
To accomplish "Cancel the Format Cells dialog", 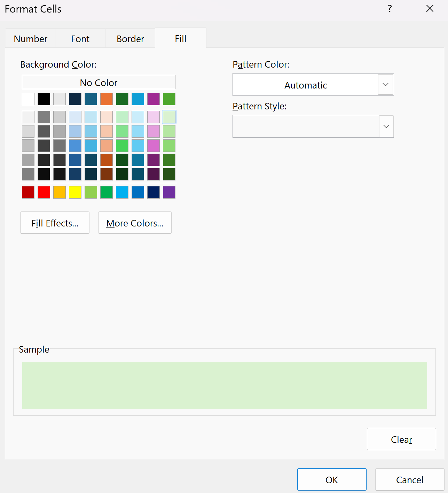I will point(410,480).
